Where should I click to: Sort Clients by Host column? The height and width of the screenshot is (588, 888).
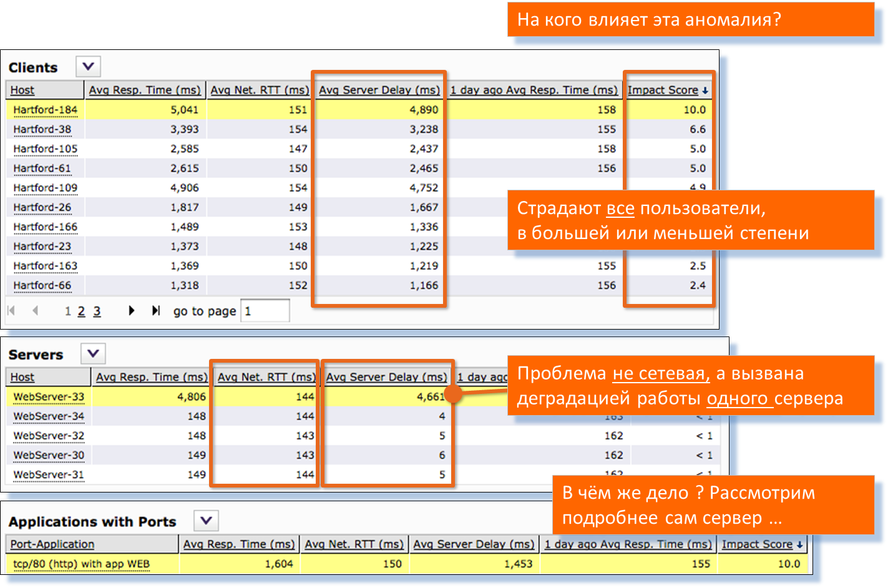tap(22, 90)
